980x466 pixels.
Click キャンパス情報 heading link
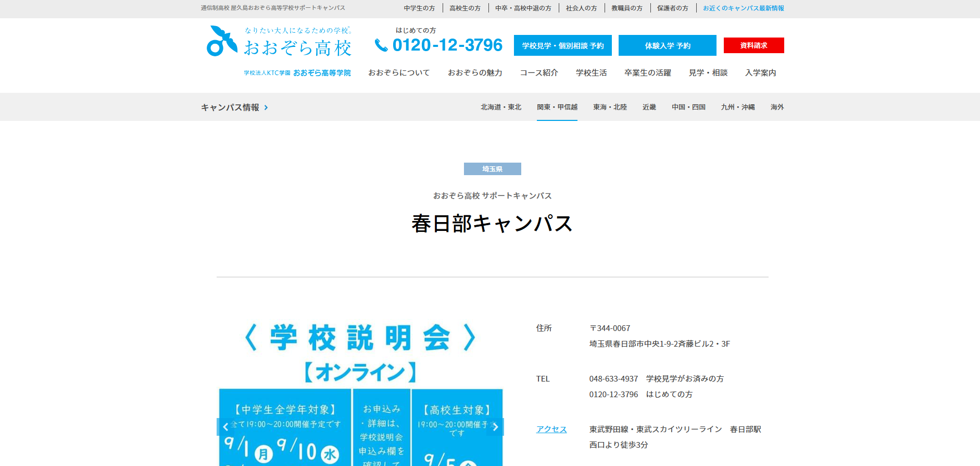pos(230,107)
